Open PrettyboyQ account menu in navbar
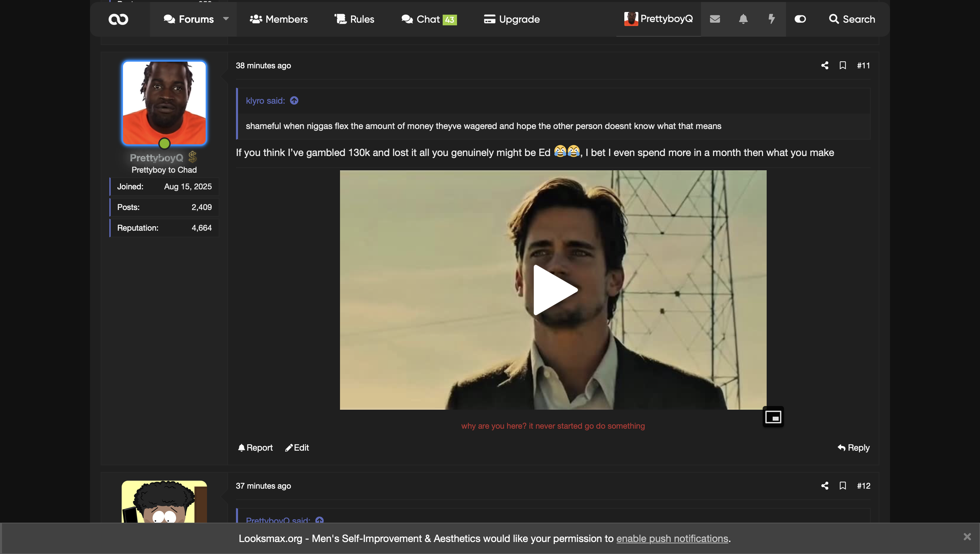The image size is (980, 554). 659,19
